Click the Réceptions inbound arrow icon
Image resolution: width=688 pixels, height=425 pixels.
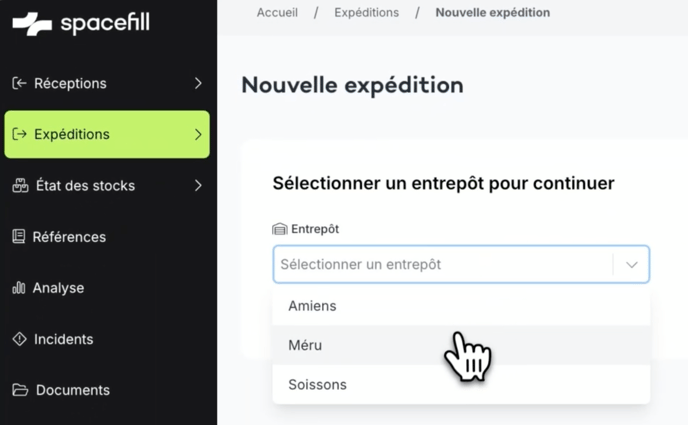[19, 83]
